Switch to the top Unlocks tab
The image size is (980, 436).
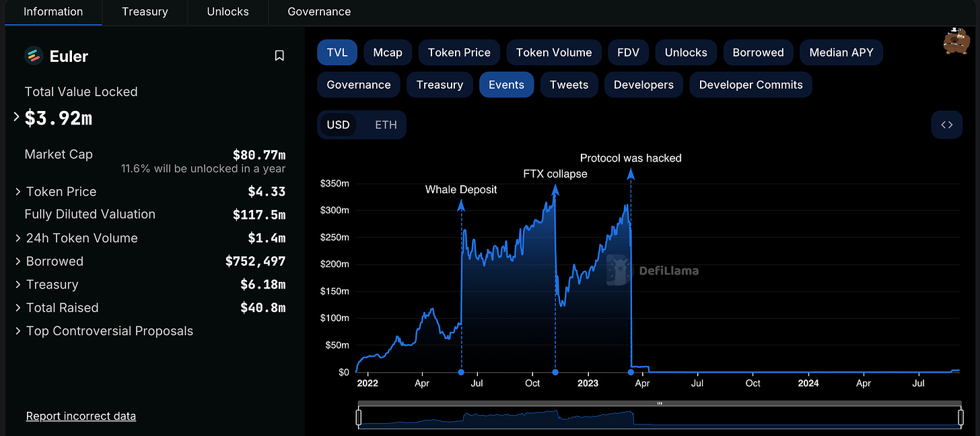pos(228,11)
